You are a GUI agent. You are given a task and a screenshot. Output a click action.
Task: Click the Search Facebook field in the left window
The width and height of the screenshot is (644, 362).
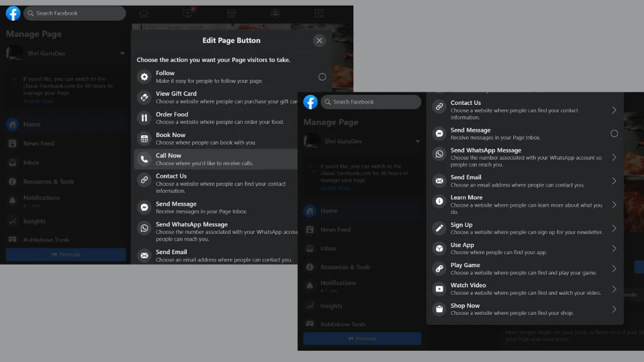click(75, 13)
